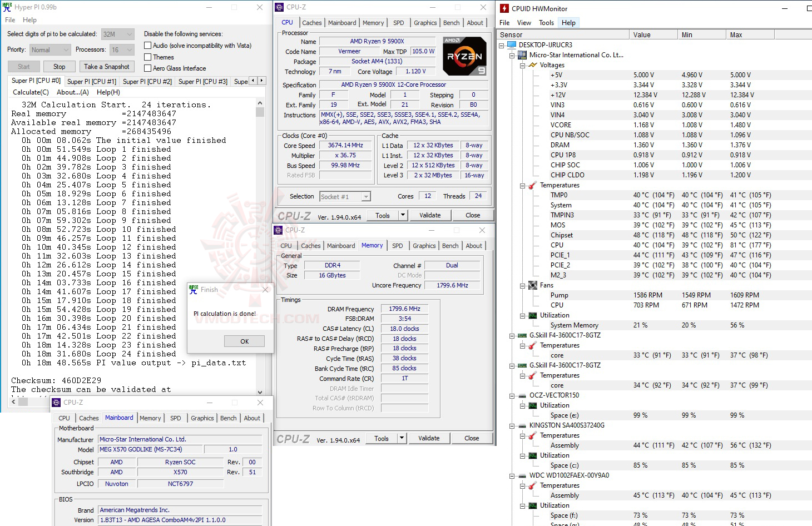Click the CPU-Z icon of the Mainboard window
Viewport: 812px width, 526px height.
[56, 402]
